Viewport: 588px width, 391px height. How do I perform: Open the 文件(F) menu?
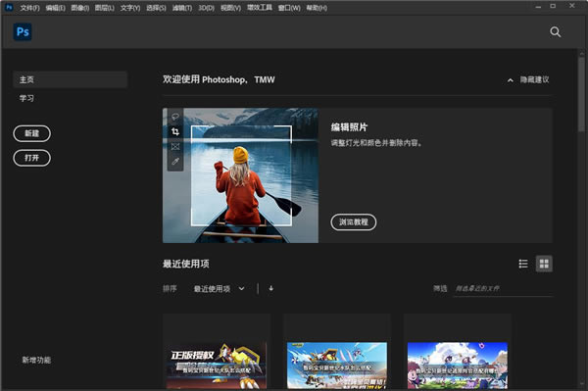point(29,8)
